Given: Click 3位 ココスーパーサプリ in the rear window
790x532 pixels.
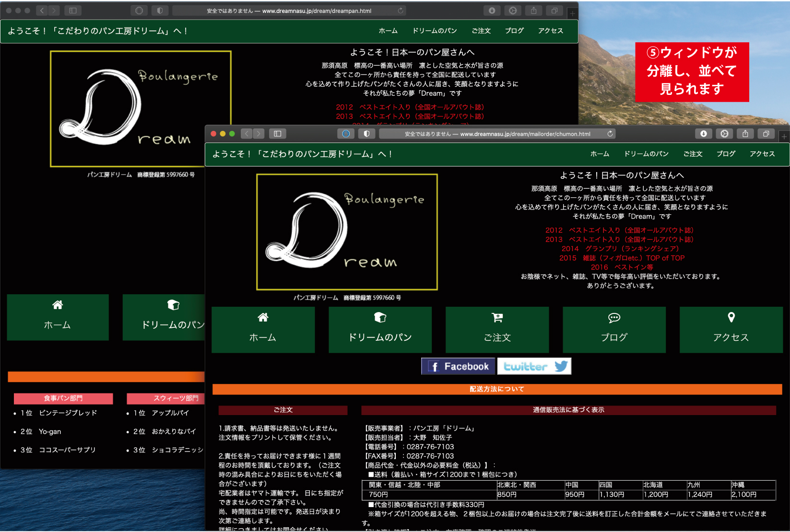Looking at the screenshot, I should (58, 450).
